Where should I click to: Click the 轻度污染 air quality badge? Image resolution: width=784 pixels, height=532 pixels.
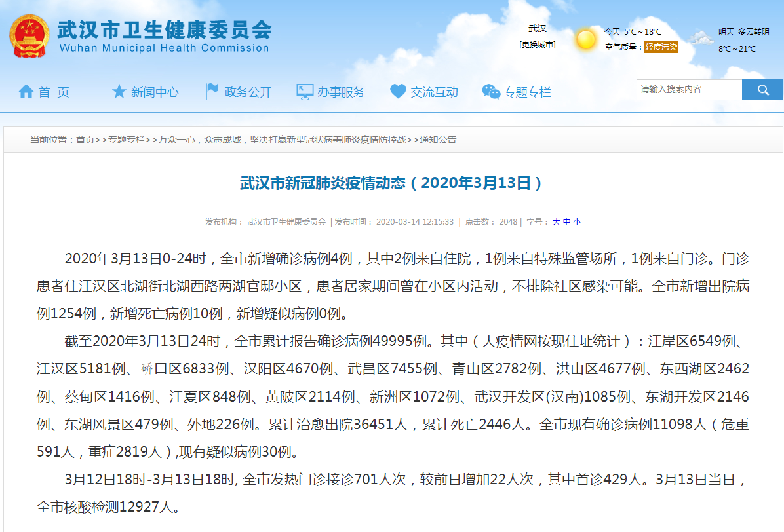click(x=661, y=47)
